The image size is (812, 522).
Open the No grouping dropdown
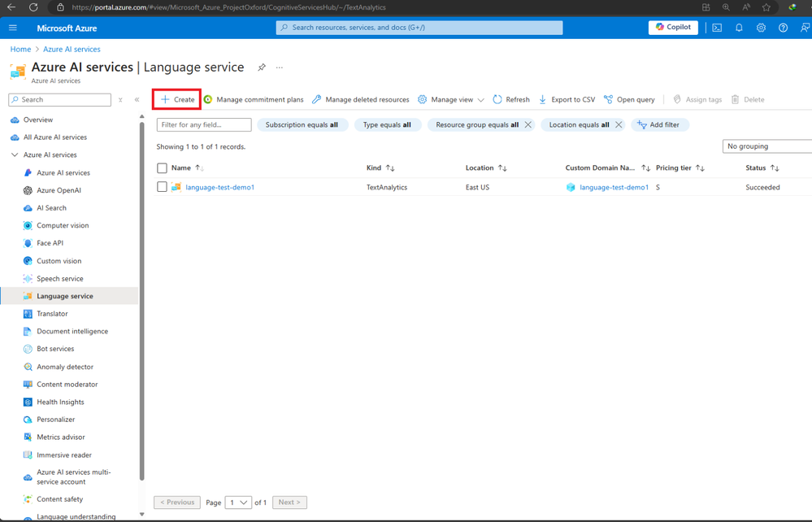click(767, 146)
